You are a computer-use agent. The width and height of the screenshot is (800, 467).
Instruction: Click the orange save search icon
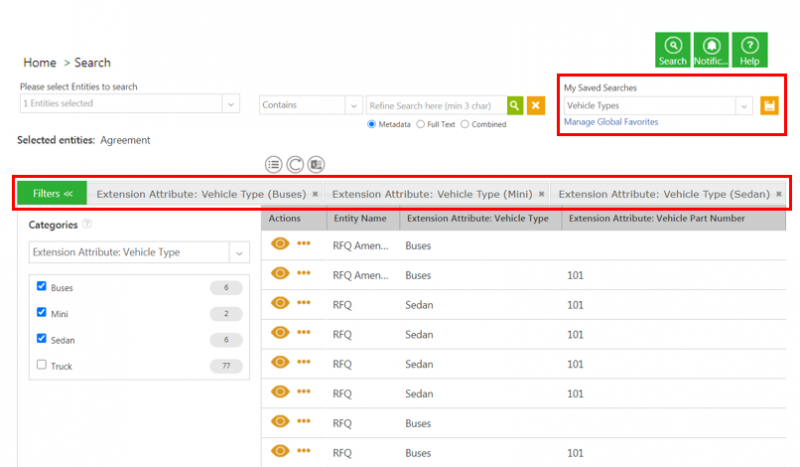(x=769, y=105)
